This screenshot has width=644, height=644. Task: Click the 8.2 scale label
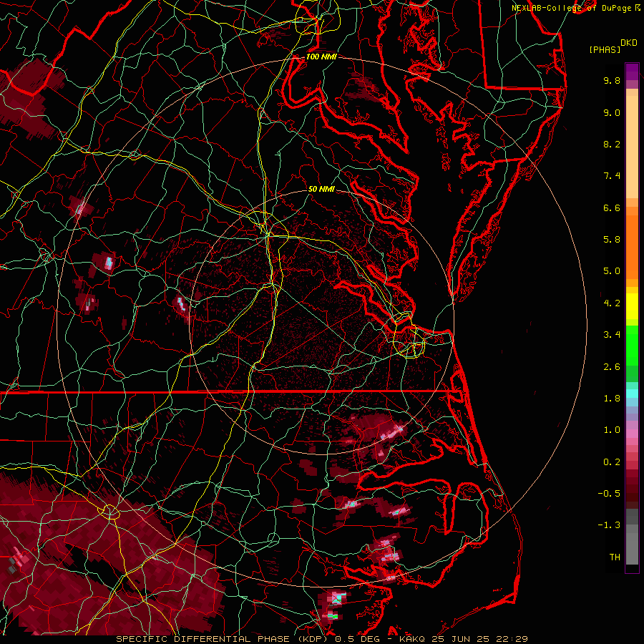(612, 144)
